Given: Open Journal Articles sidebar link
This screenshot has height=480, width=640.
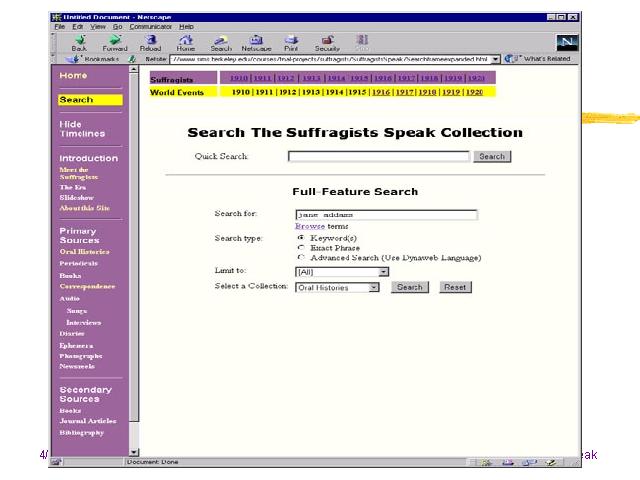Looking at the screenshot, I should 88,421.
